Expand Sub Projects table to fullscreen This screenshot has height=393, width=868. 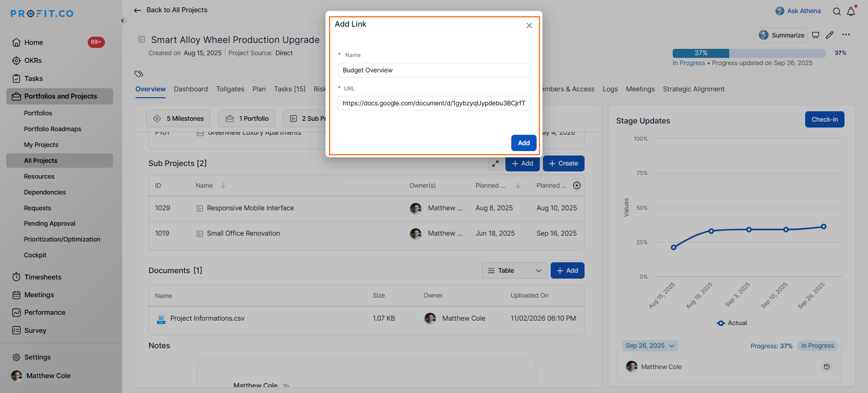tap(495, 164)
